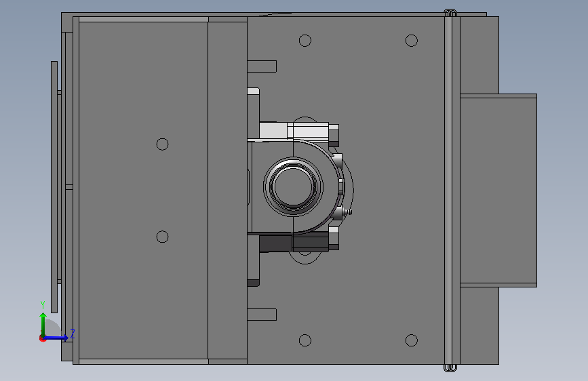Click the green Y axis arrow of triad

click(x=43, y=323)
